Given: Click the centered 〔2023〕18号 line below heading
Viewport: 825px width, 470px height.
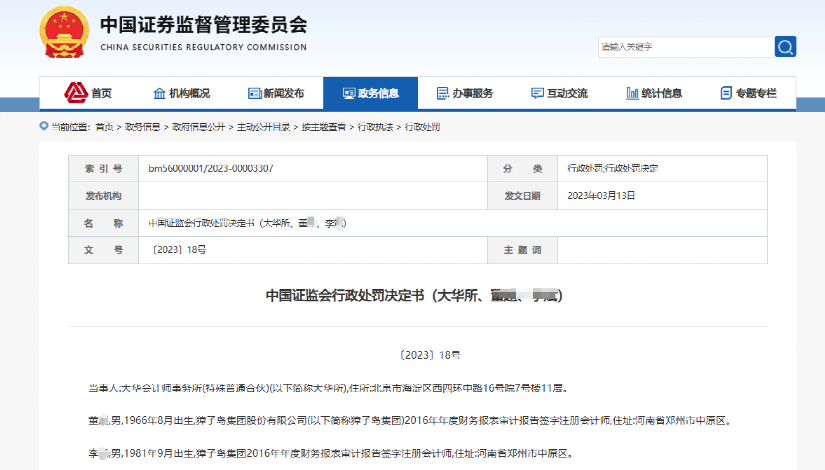Looking at the screenshot, I should coord(430,355).
